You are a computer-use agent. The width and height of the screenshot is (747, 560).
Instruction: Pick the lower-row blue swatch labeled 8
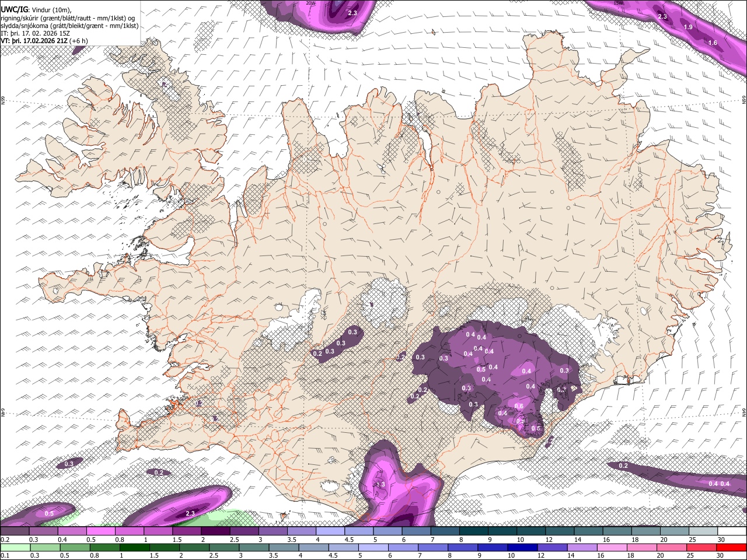coord(463,548)
